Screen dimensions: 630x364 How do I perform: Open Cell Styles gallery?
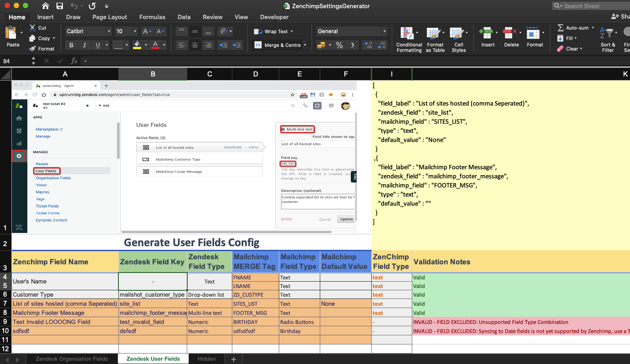[x=459, y=39]
